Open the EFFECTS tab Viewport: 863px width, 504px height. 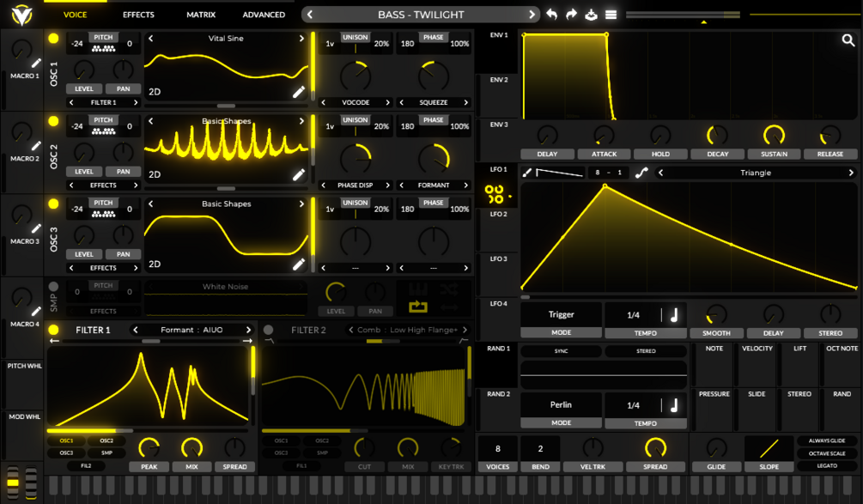click(x=138, y=15)
